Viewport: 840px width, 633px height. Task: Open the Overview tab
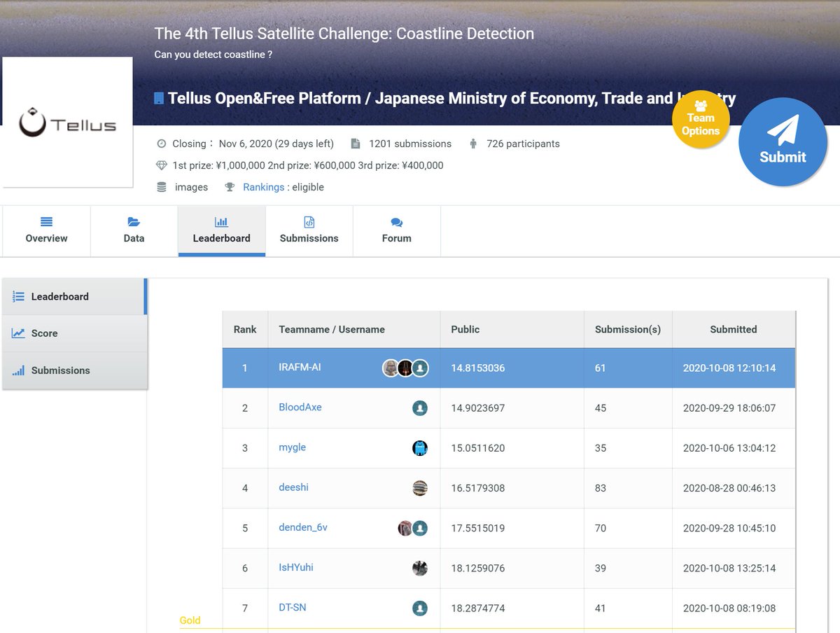tap(46, 230)
